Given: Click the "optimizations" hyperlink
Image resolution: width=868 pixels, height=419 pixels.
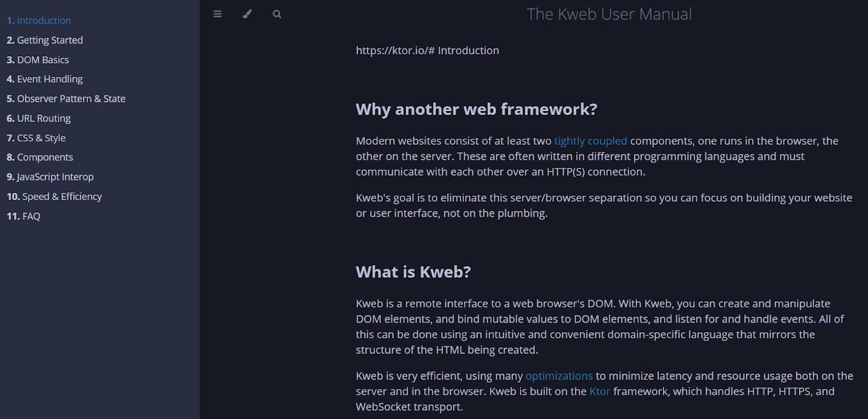Looking at the screenshot, I should (x=558, y=376).
